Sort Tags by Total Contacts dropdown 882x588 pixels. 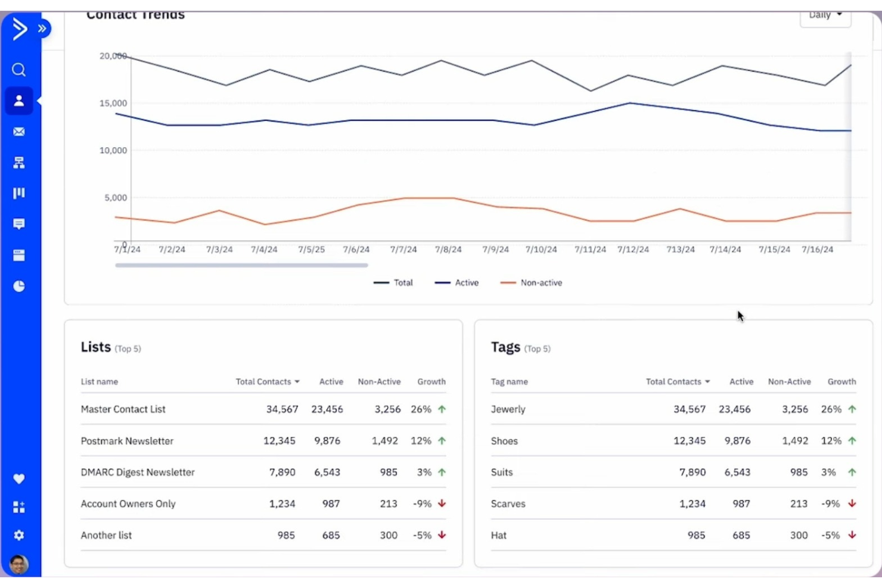click(678, 381)
